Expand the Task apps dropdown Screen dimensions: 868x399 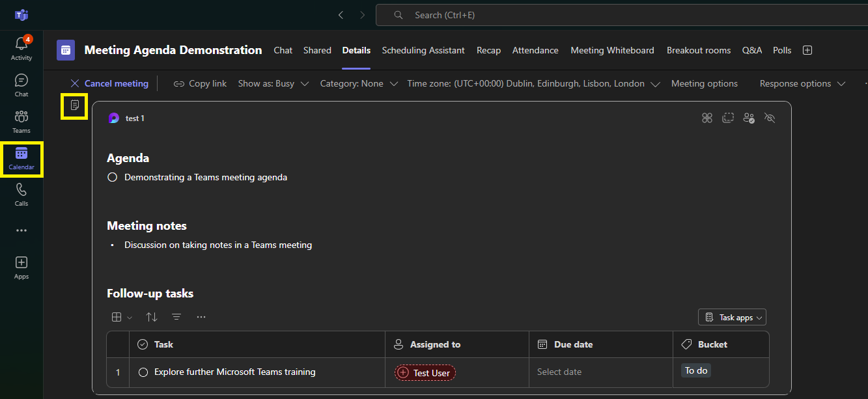pyautogui.click(x=733, y=317)
